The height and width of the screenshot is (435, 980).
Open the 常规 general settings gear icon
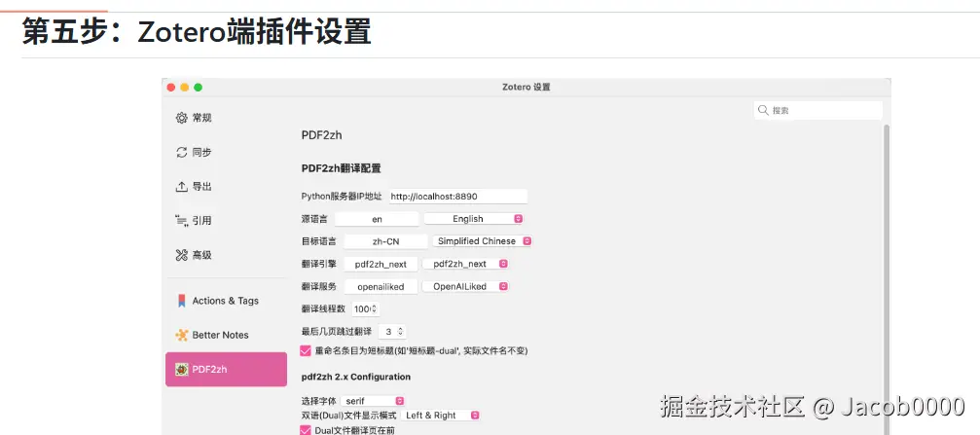pos(181,118)
